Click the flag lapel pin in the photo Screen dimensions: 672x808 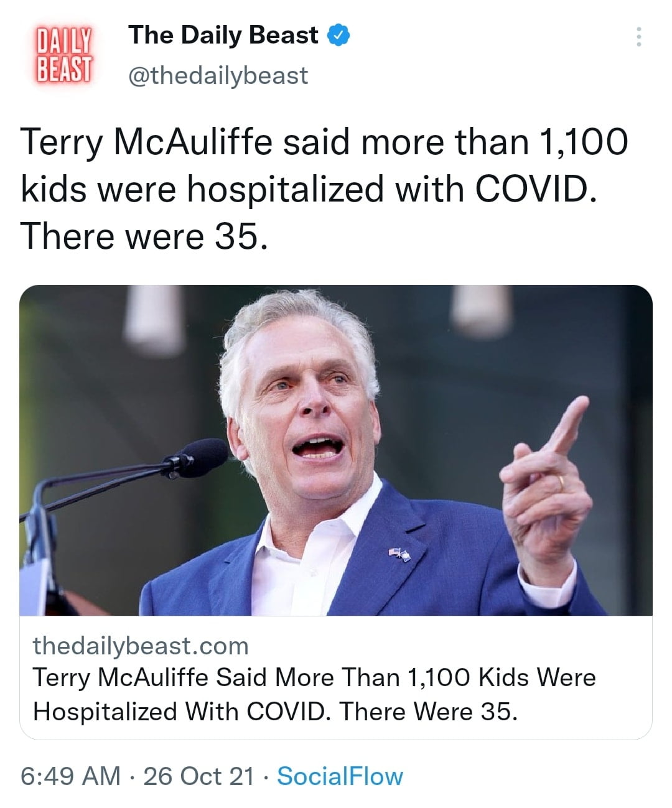point(398,552)
